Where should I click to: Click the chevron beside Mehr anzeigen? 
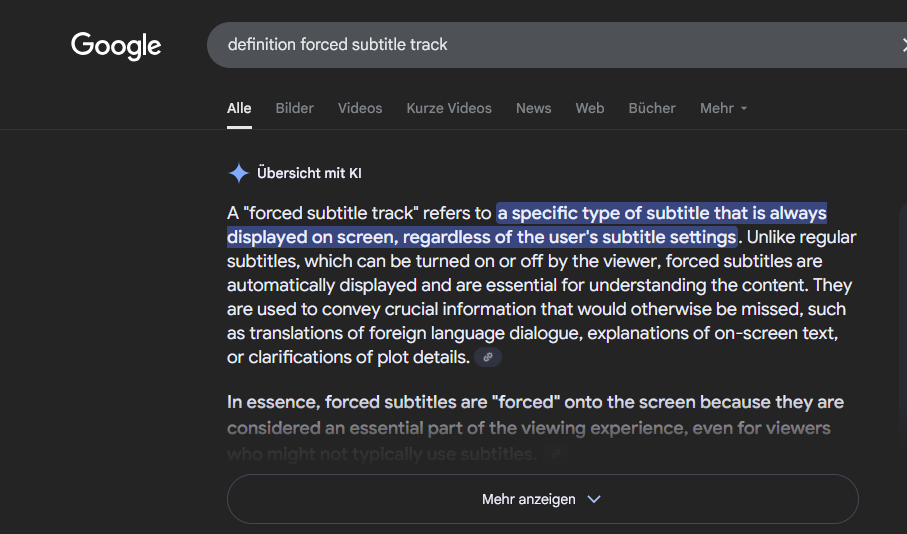594,499
